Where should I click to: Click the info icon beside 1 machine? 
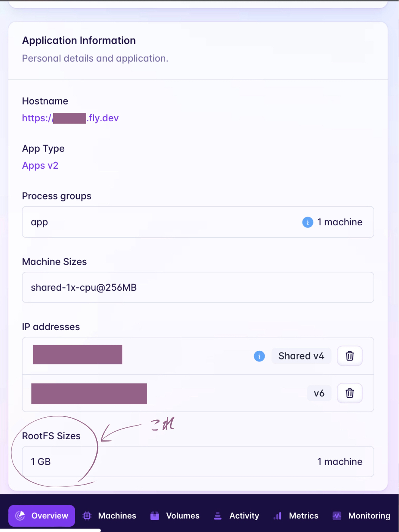tap(307, 222)
